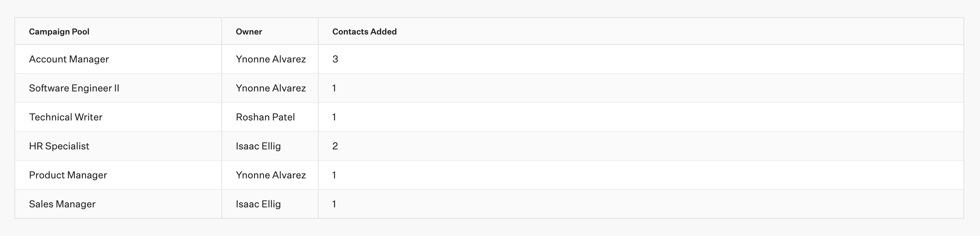This screenshot has width=980, height=236.
Task: Select the Technical Writer campaign pool cell
Action: point(66,117)
